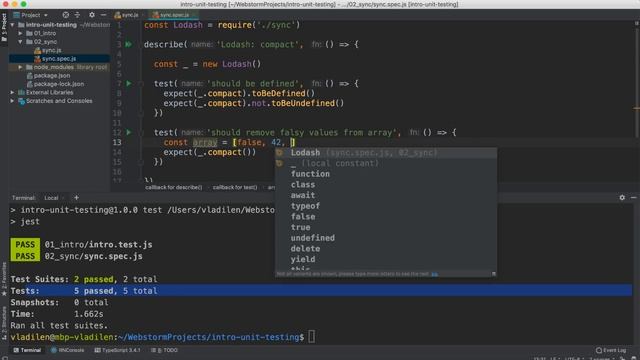Pick 'undefined' autocomplete suggestion

pos(386,238)
